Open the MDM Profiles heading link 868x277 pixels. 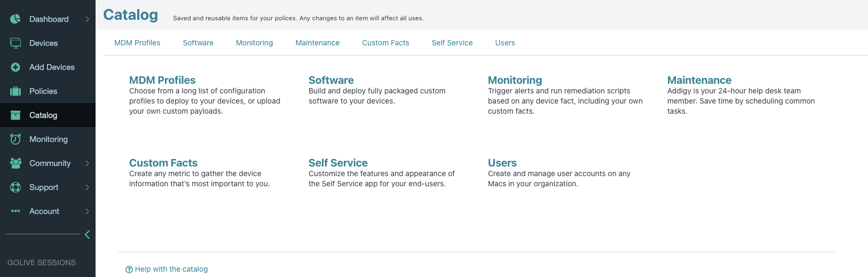(x=162, y=80)
